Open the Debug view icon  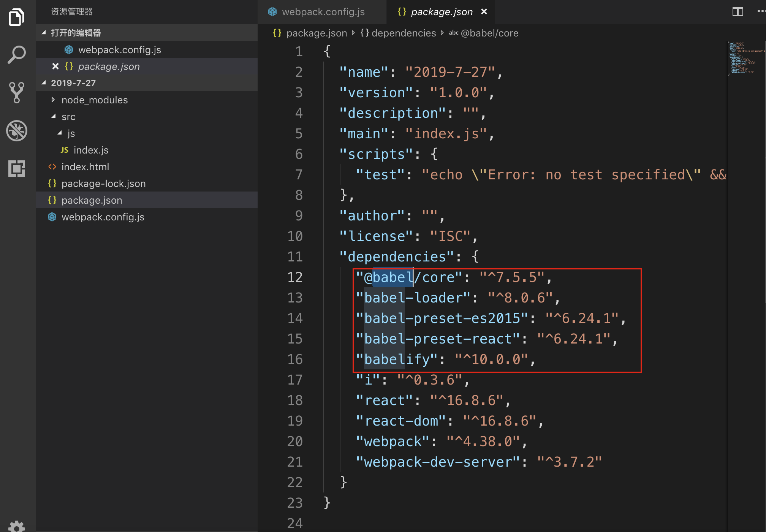16,131
